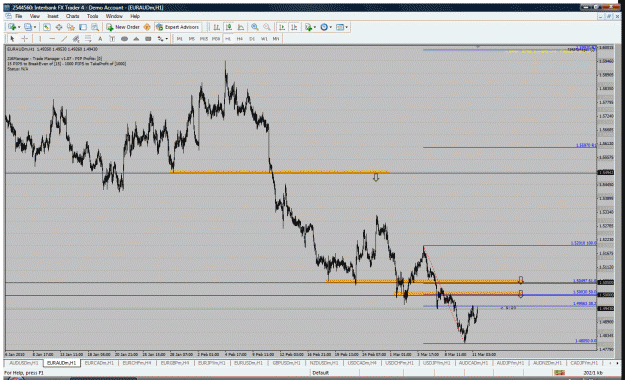Select the Horizontal Line tool
Screen dimensions: 625x380
tap(52, 39)
